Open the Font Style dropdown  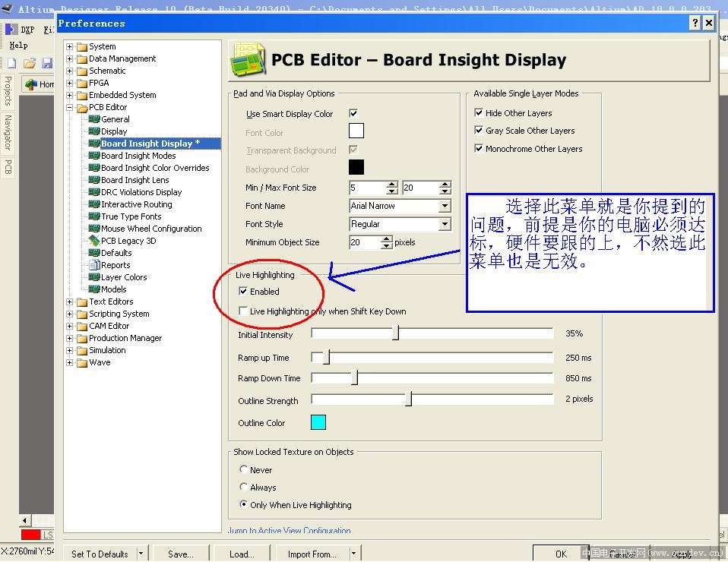445,224
